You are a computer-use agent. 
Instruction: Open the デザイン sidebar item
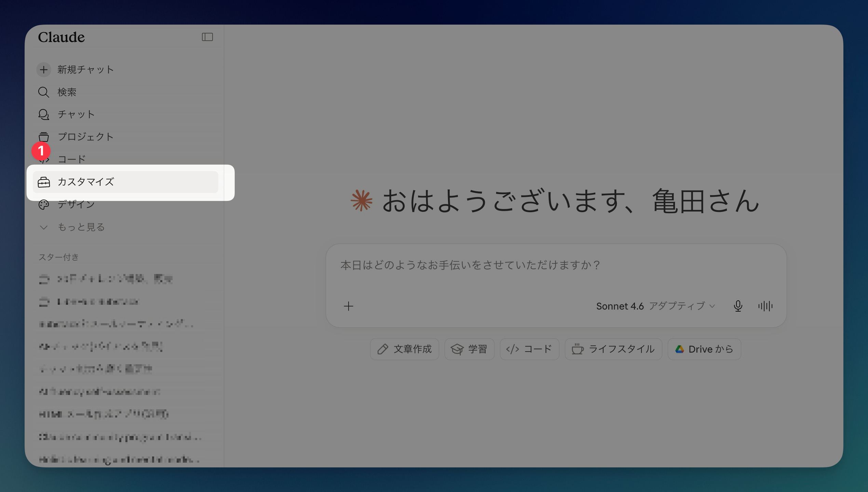125,205
